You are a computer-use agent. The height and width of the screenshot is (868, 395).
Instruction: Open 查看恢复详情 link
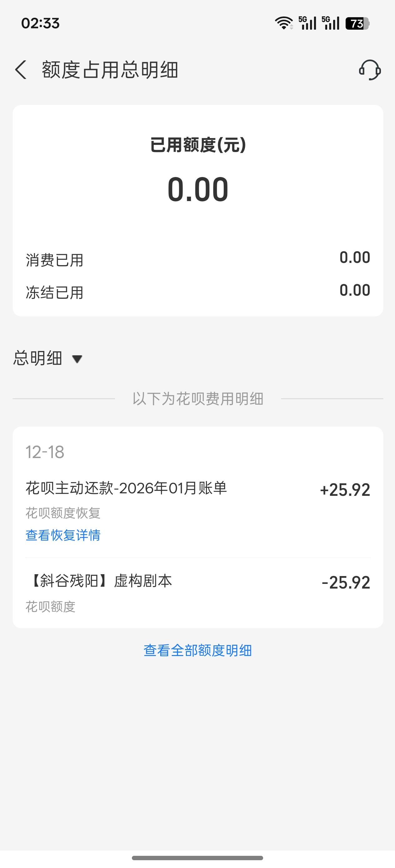coord(63,535)
